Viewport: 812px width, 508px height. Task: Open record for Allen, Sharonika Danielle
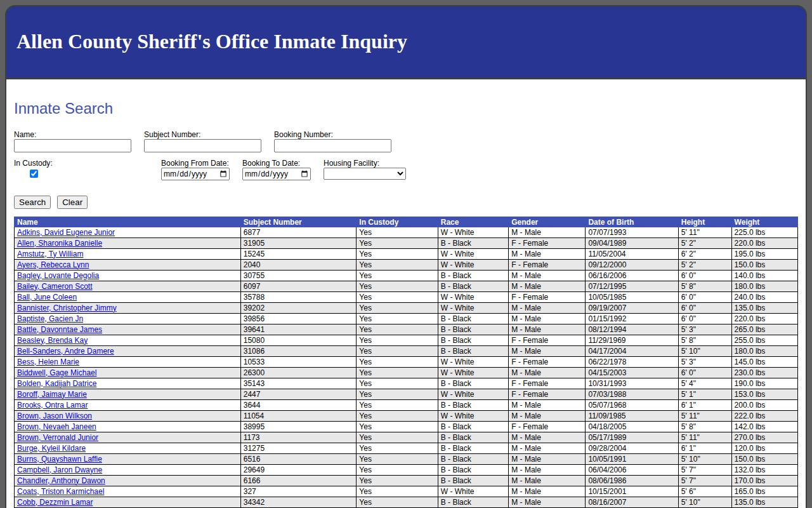point(60,243)
